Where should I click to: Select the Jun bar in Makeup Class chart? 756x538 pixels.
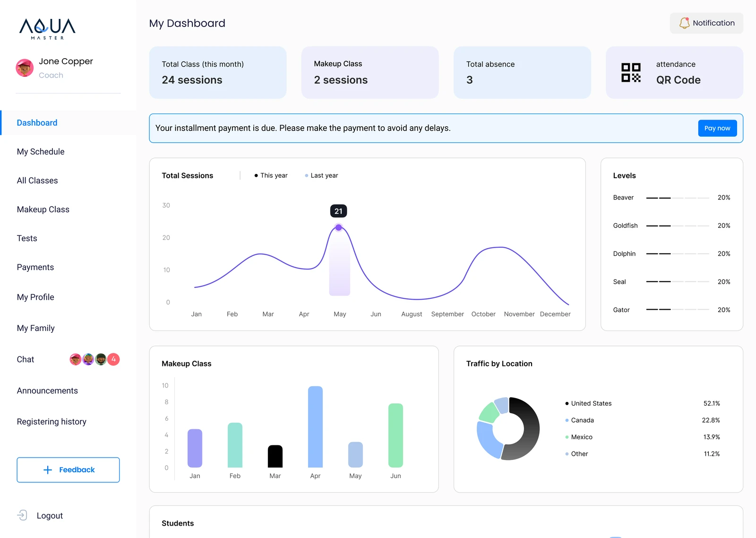(x=395, y=435)
